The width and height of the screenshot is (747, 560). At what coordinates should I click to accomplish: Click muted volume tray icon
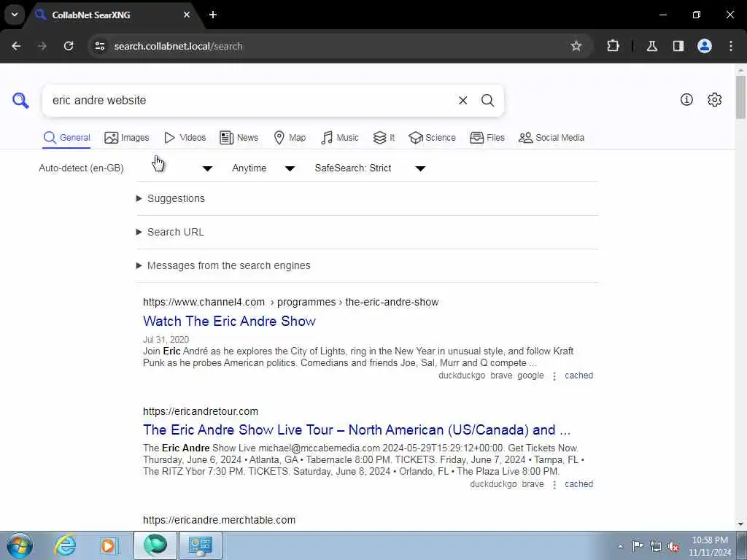tap(673, 546)
